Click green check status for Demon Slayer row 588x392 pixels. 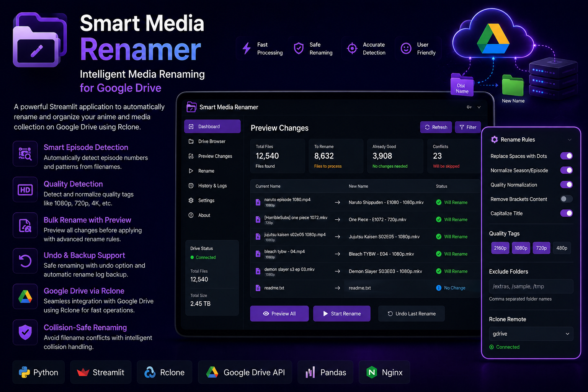tap(439, 271)
